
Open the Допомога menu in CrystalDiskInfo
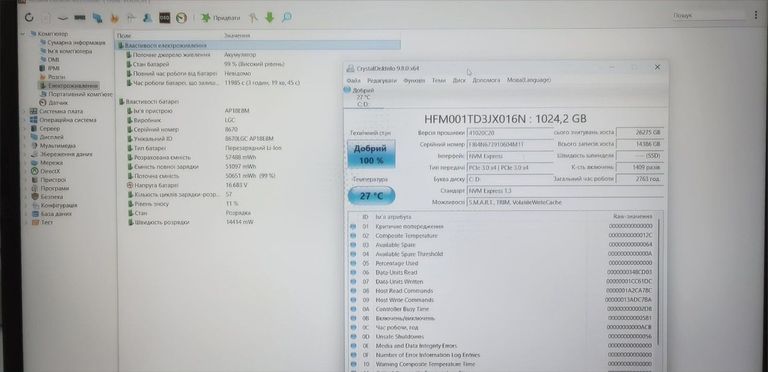point(486,80)
